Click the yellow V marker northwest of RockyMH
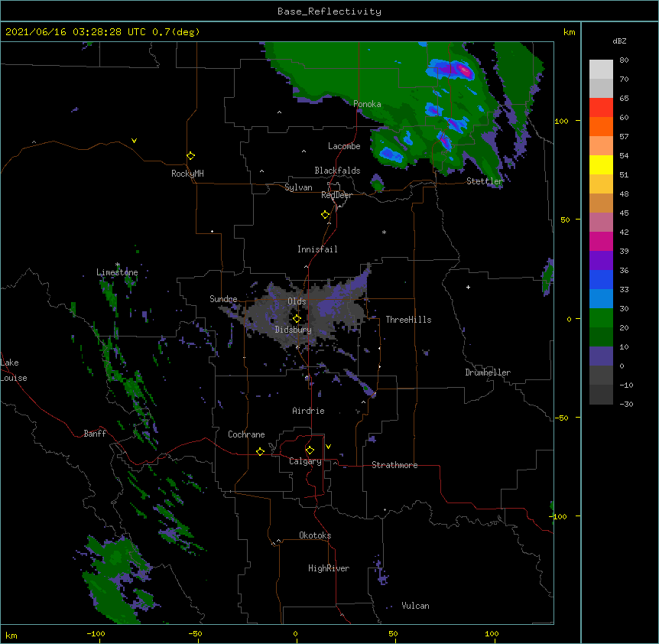The height and width of the screenshot is (644, 659). tap(134, 141)
